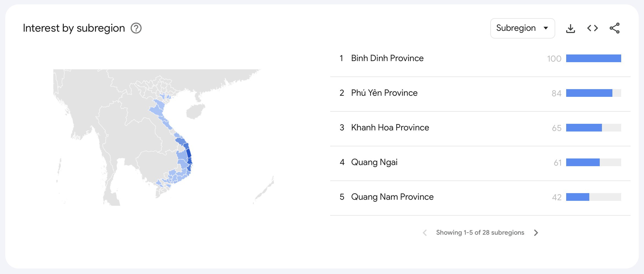This screenshot has width=644, height=274.
Task: Click Quang Ngai in the ranking list
Action: point(374,162)
